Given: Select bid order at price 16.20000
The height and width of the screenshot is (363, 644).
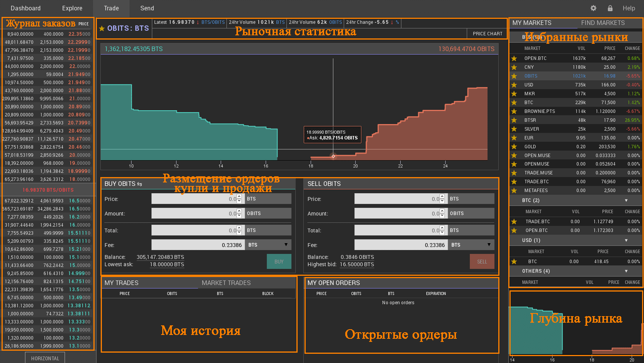Looking at the screenshot, I should point(48,217).
